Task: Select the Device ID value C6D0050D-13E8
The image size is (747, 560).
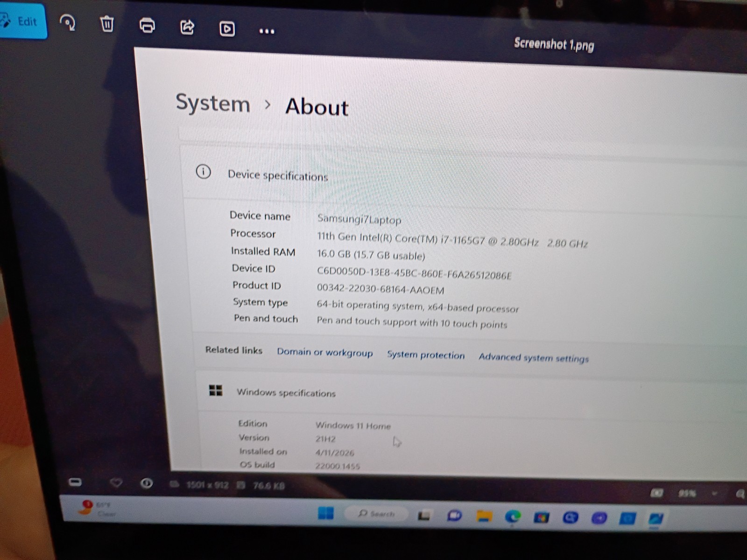Action: (414, 273)
